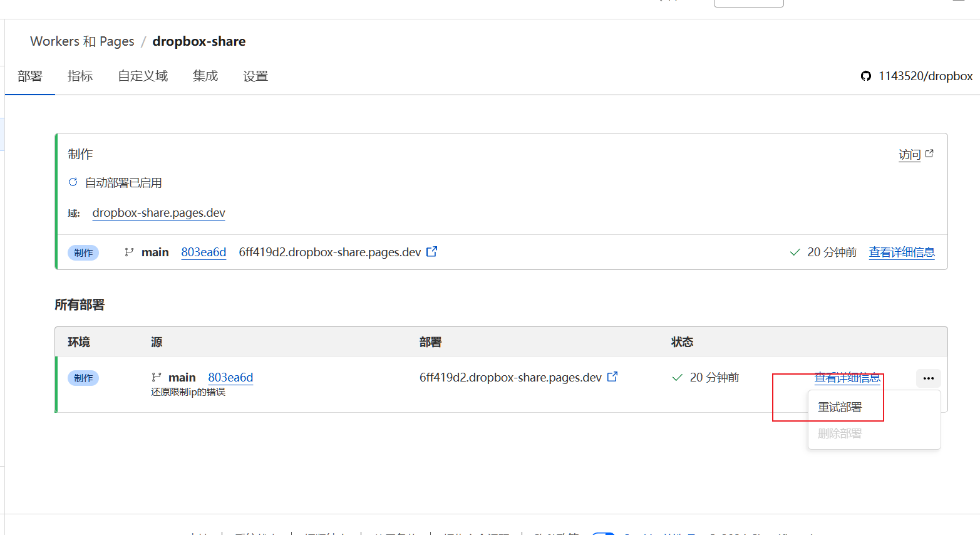980x535 pixels.
Task: Switch to the 指标 tab
Action: 80,76
